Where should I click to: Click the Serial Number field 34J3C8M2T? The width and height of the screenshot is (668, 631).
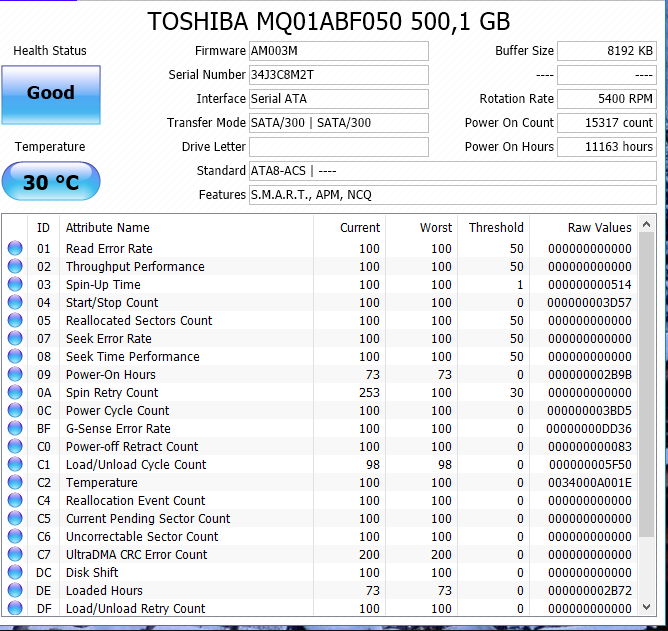[339, 75]
